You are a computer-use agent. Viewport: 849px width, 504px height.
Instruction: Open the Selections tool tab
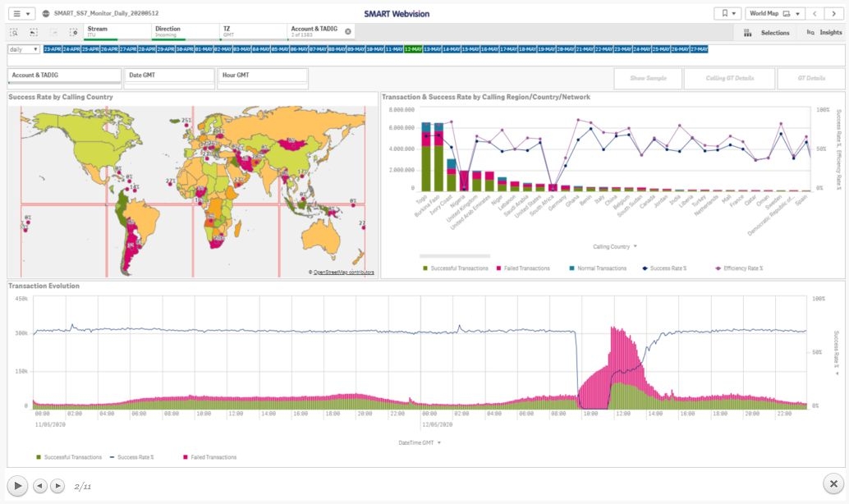(x=767, y=33)
